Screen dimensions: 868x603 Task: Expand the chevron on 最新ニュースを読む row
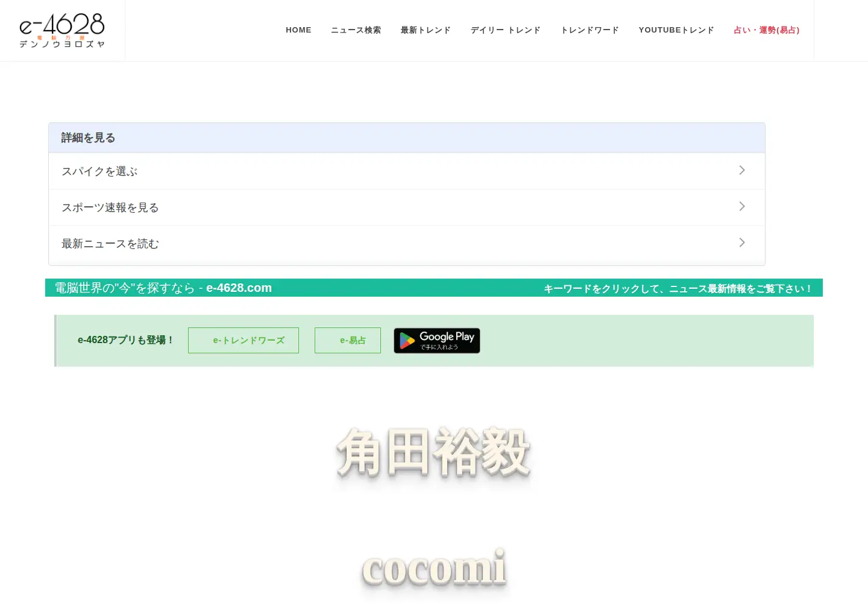[742, 243]
